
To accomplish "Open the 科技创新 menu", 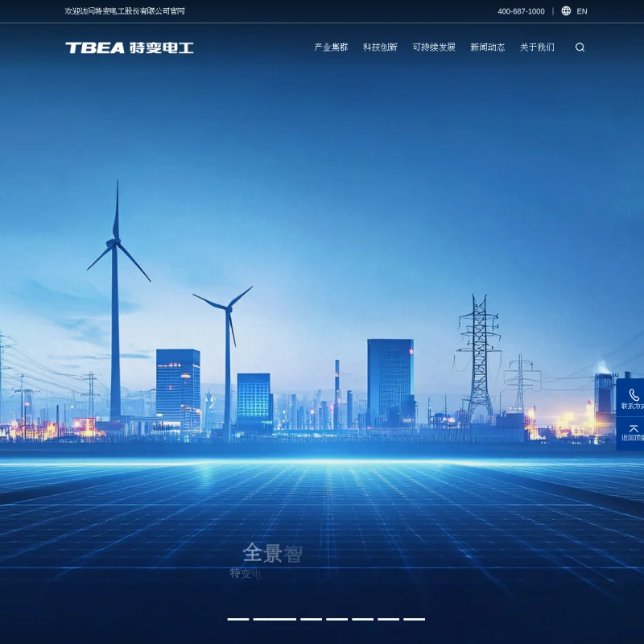I will pos(380,47).
